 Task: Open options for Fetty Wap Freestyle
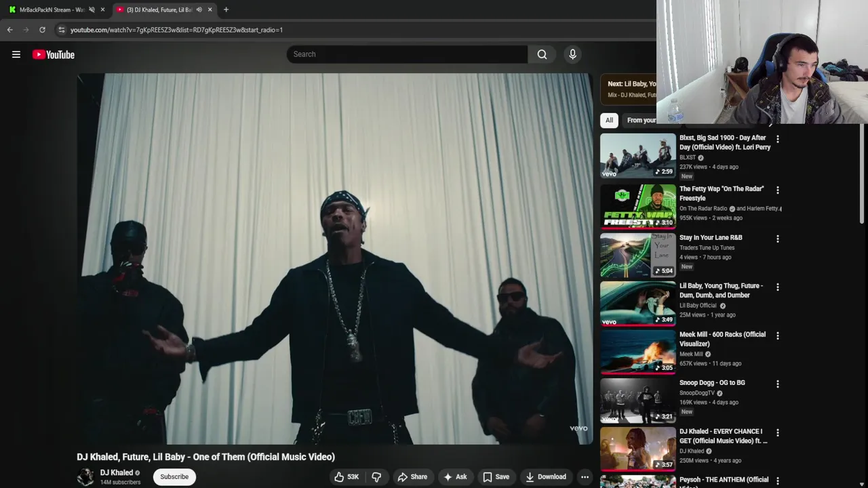[x=778, y=190]
